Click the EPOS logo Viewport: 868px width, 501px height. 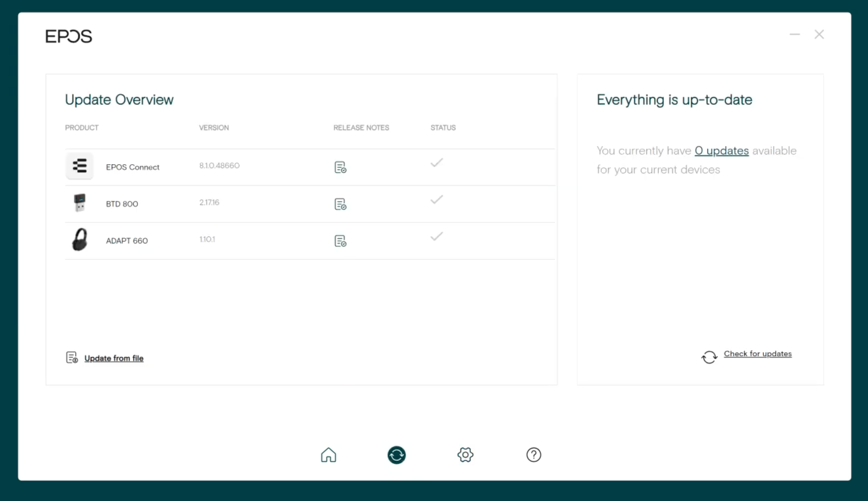pos(68,36)
